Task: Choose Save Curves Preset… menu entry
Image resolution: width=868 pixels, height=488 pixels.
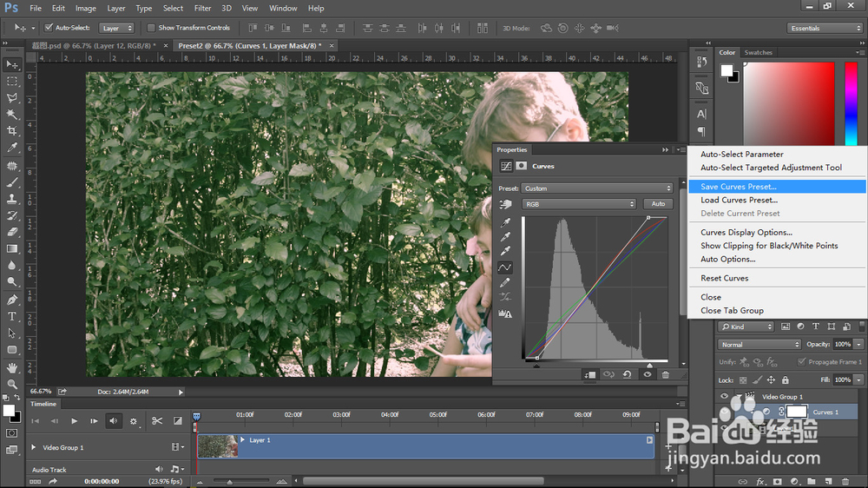Action: [777, 187]
